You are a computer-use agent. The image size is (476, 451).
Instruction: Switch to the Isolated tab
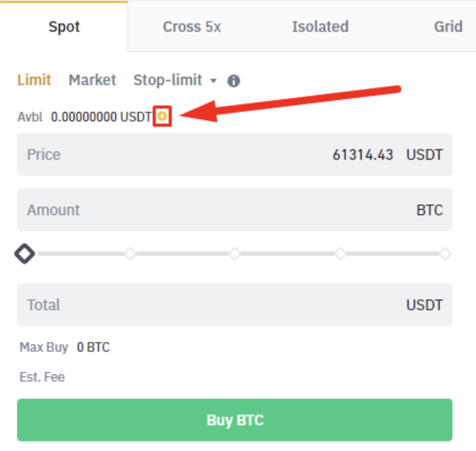320,27
